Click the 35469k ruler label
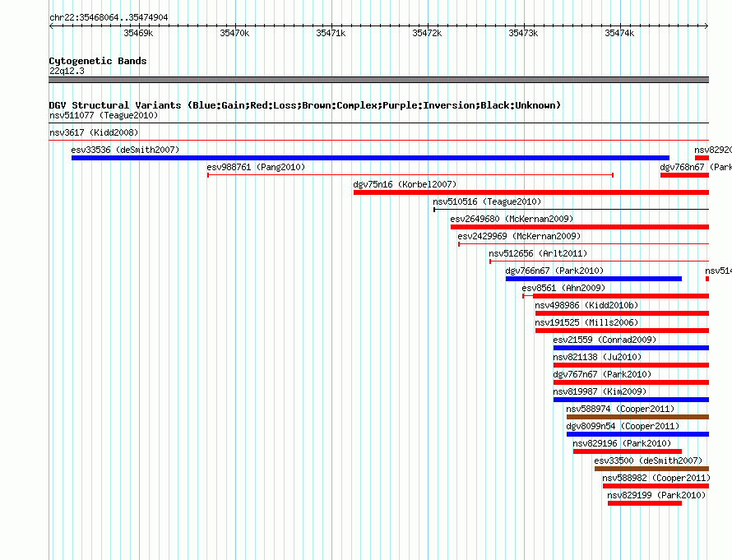Screen dimensions: 732x560 138,33
